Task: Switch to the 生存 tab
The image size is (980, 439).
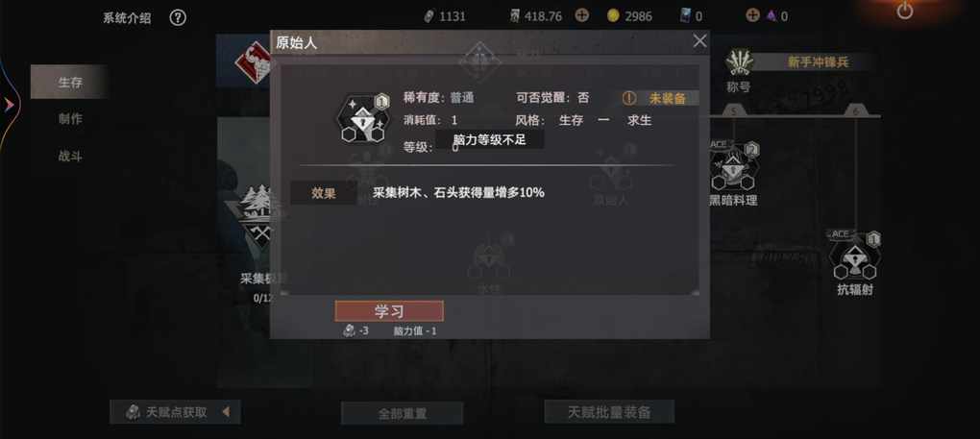Action: pyautogui.click(x=69, y=82)
